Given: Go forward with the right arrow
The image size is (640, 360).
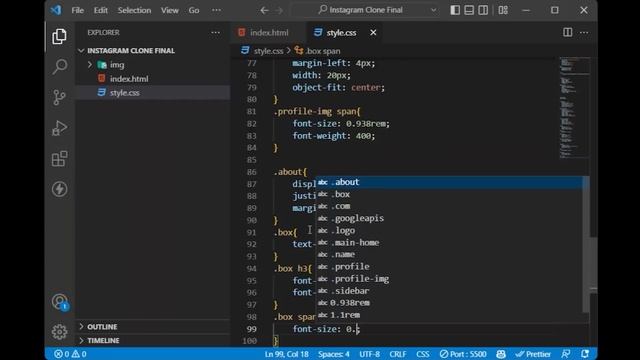Looking at the screenshot, I should pos(280,10).
